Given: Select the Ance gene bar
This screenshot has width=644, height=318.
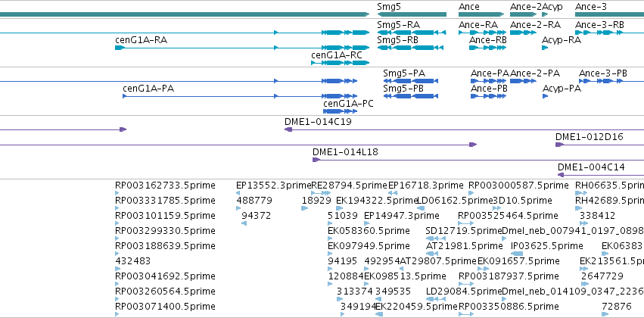Looking at the screenshot, I should [x=481, y=14].
